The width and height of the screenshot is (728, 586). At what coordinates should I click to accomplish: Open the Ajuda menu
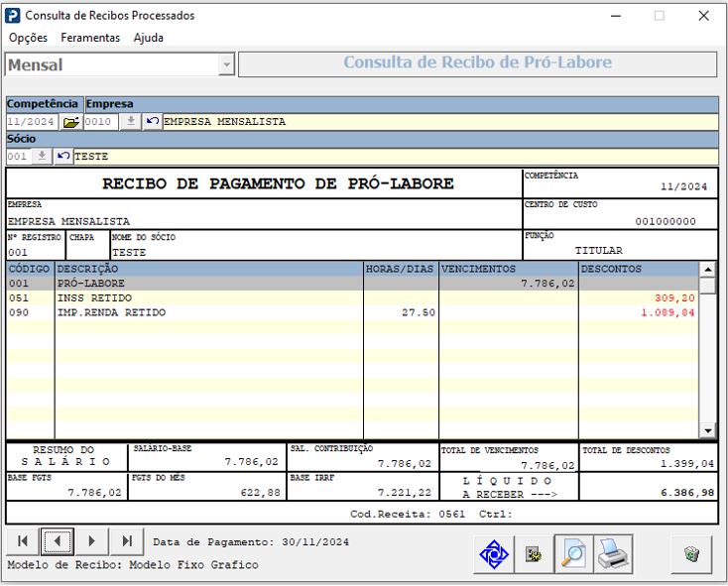[148, 38]
